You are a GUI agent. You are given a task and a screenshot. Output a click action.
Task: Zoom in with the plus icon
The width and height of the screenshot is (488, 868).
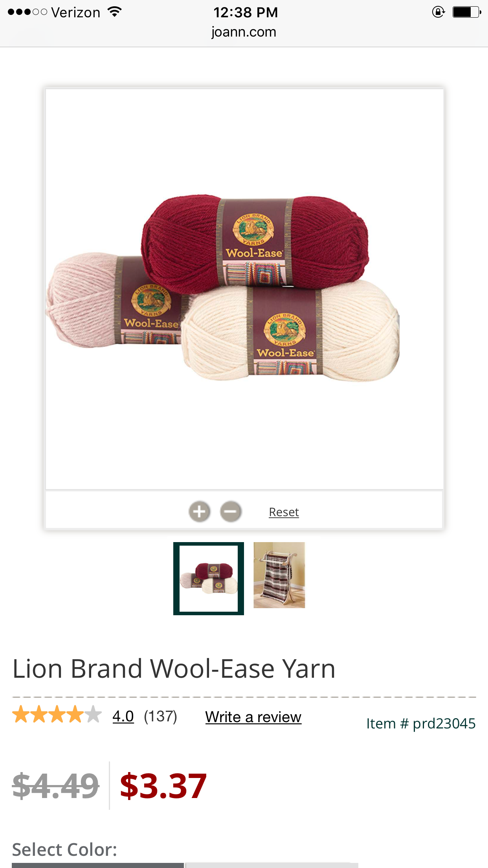[200, 512]
